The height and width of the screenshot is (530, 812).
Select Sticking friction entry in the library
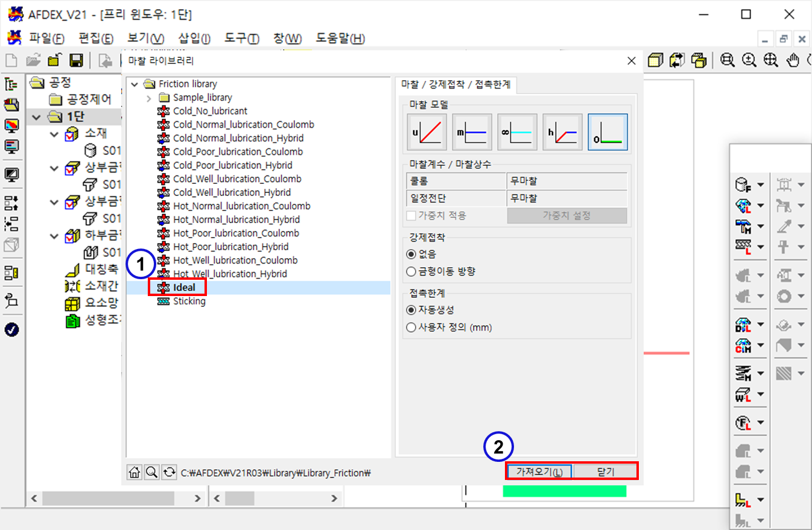tap(189, 301)
